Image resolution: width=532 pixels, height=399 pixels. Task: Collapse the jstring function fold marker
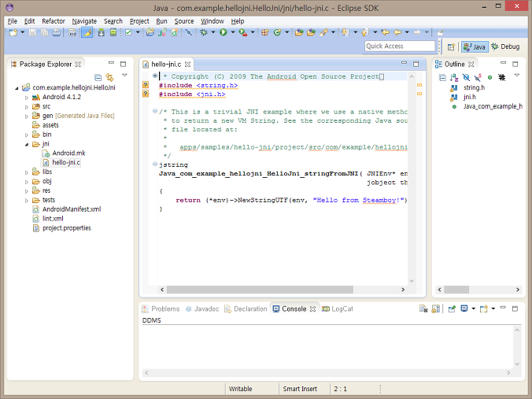(x=155, y=164)
